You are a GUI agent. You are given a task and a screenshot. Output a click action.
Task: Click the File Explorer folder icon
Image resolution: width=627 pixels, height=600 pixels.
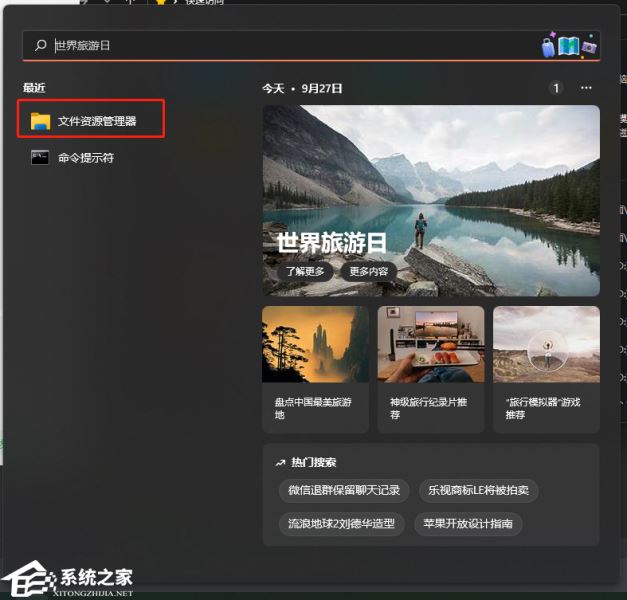(x=40, y=122)
